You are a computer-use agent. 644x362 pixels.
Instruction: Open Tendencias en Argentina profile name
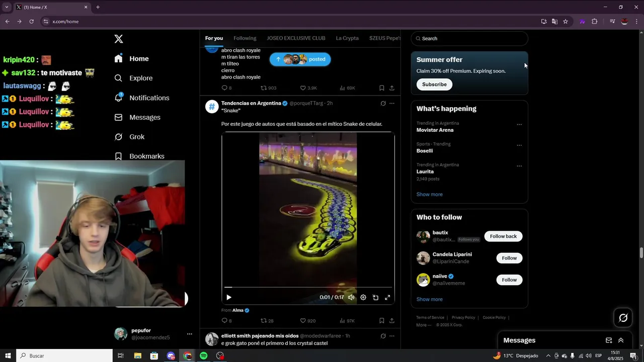(x=251, y=103)
